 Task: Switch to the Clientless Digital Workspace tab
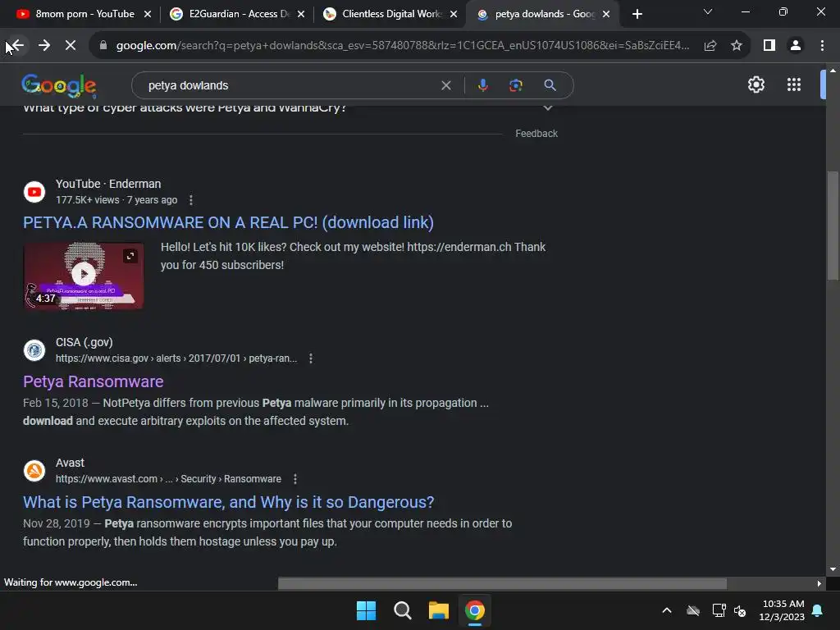[x=390, y=14]
